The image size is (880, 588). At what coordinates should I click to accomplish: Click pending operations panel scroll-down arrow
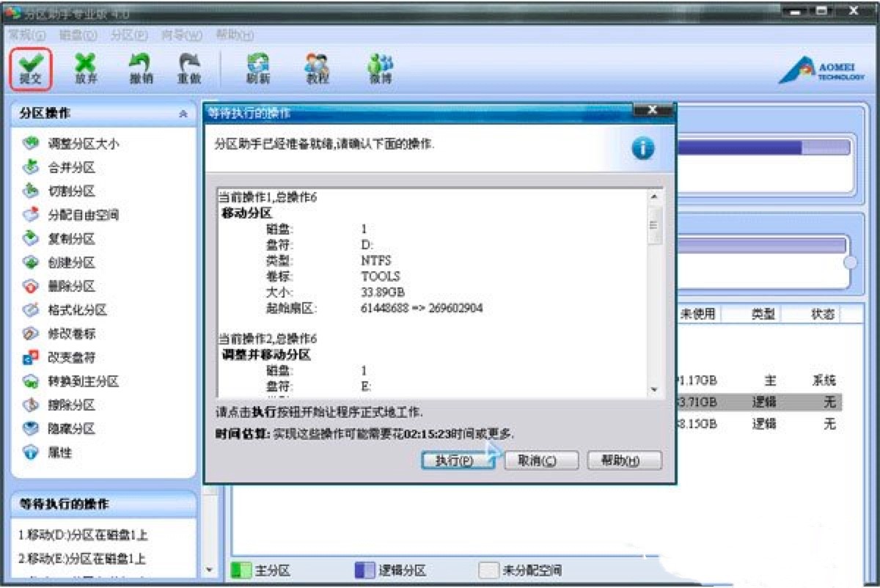point(210,569)
